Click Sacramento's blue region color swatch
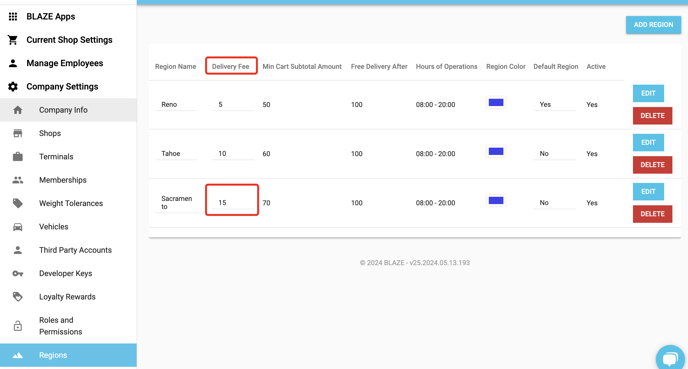This screenshot has width=688, height=369. click(x=496, y=201)
